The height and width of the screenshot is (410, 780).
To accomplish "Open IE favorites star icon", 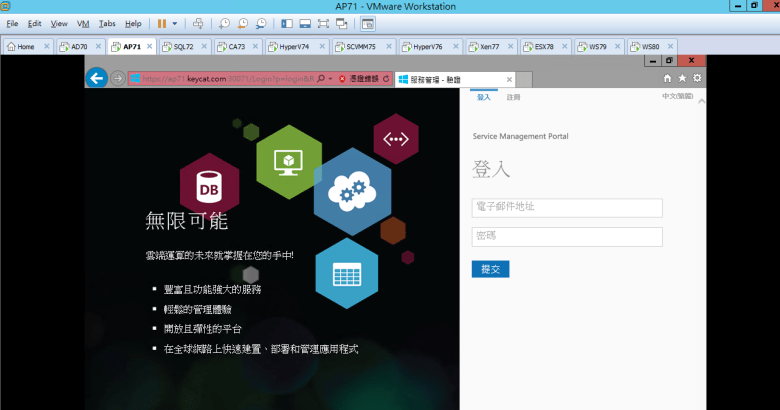I will 682,78.
